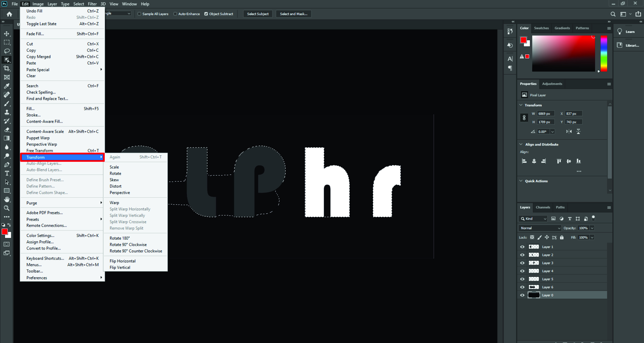Click the Flip Horizontal icon in Properties
This screenshot has height=343, width=644.
tap(569, 131)
